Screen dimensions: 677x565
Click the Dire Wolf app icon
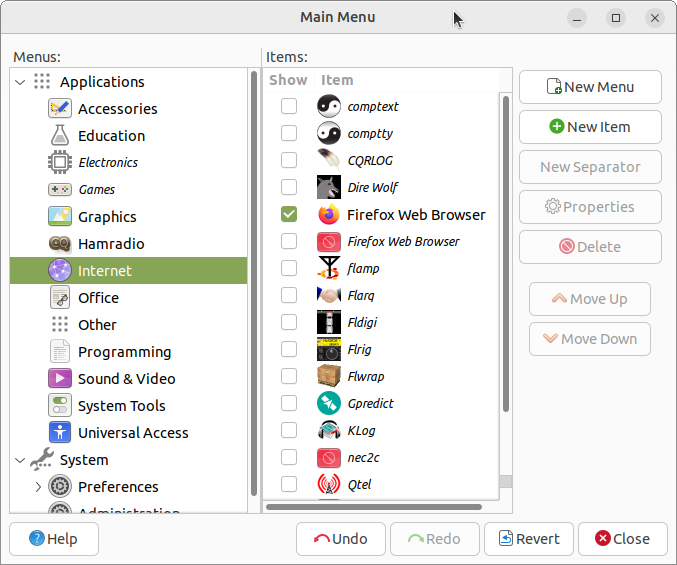[x=329, y=187]
